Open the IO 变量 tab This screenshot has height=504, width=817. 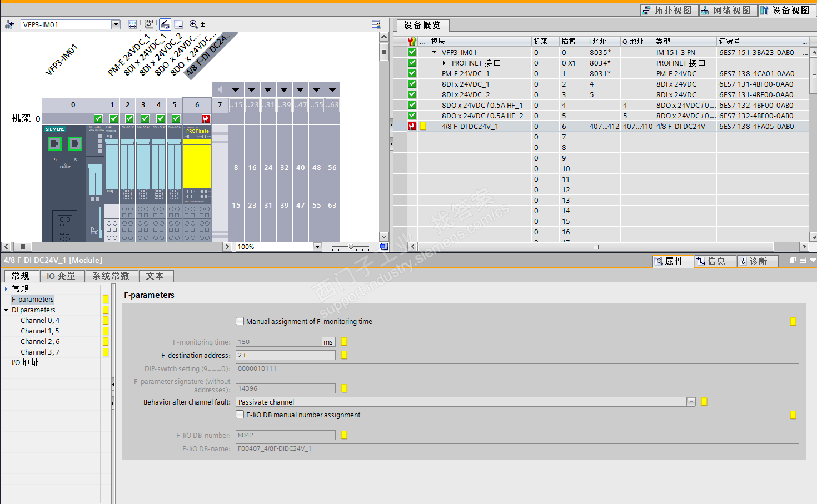click(x=61, y=276)
